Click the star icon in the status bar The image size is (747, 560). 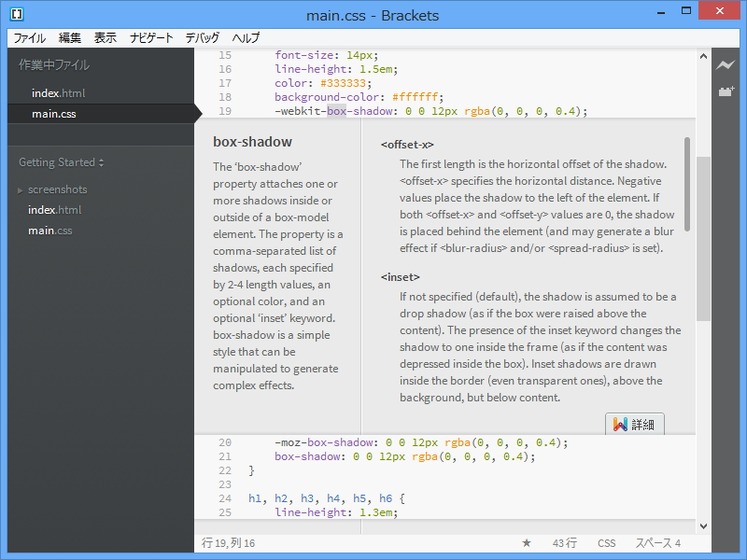(x=526, y=543)
